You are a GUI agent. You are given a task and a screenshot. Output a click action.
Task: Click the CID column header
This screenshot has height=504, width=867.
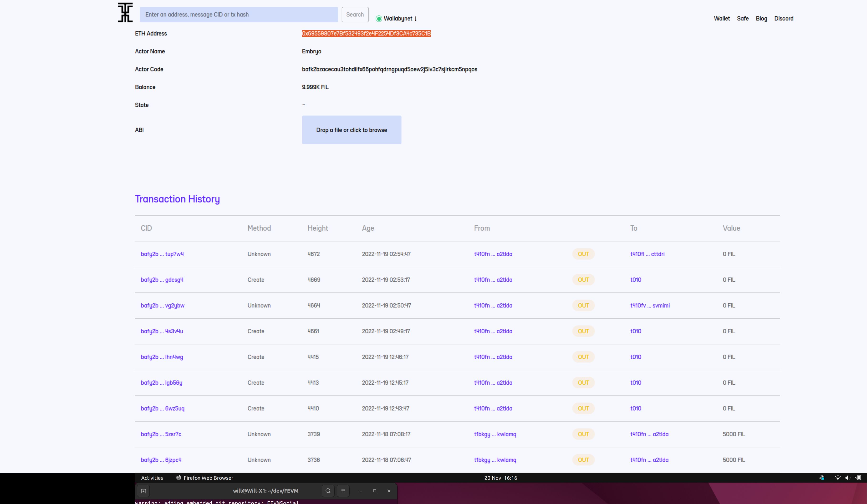[x=146, y=228]
